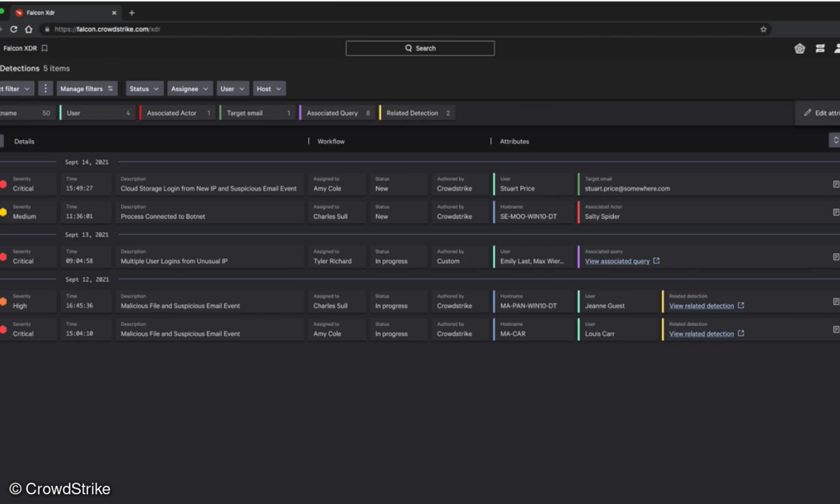Click the Attributes column header

[514, 141]
